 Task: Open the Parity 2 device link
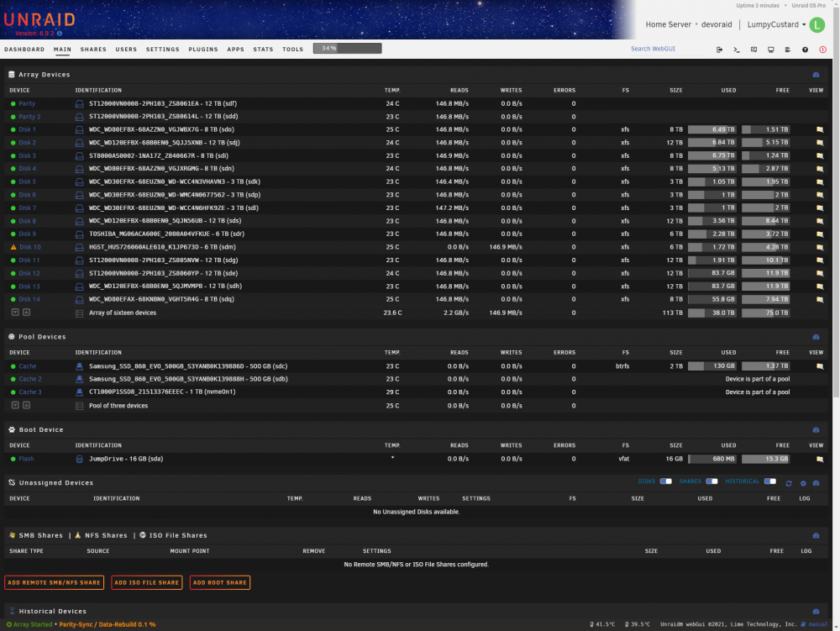(29, 117)
